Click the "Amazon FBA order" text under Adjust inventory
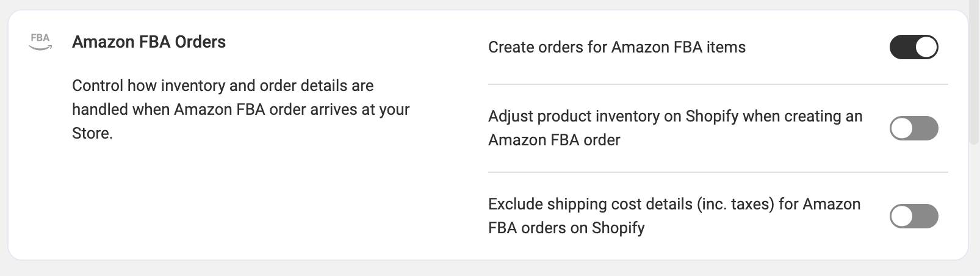Screen dimensions: 980x276 [553, 140]
